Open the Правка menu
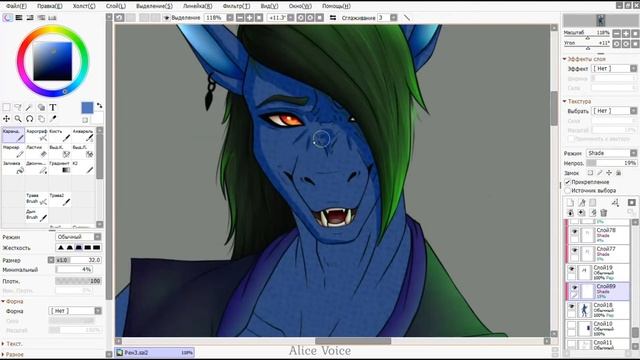This screenshot has width=640, height=360. coord(49,6)
